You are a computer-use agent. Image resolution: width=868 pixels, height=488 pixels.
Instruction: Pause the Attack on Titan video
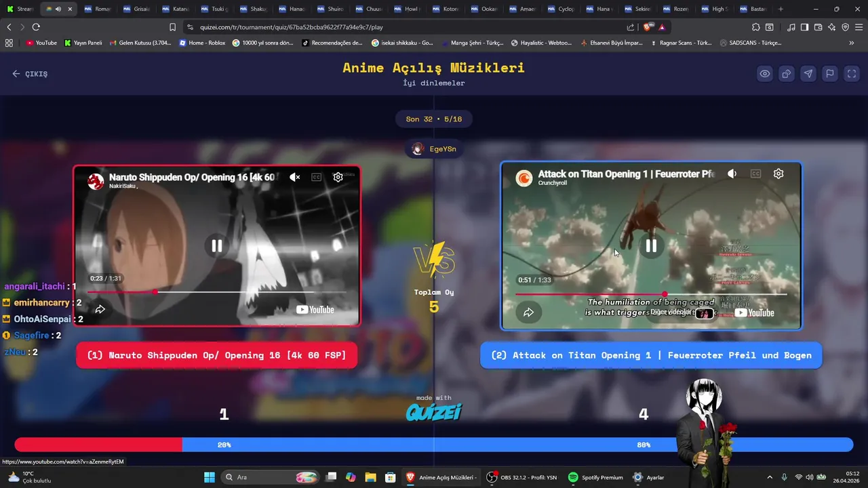651,246
